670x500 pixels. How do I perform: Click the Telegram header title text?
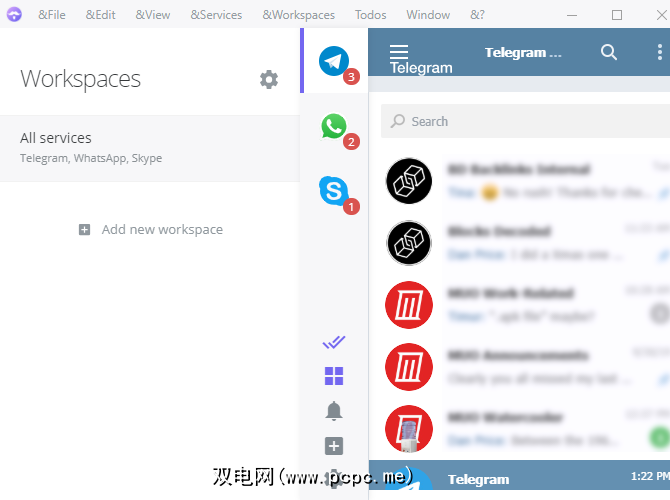pos(523,53)
